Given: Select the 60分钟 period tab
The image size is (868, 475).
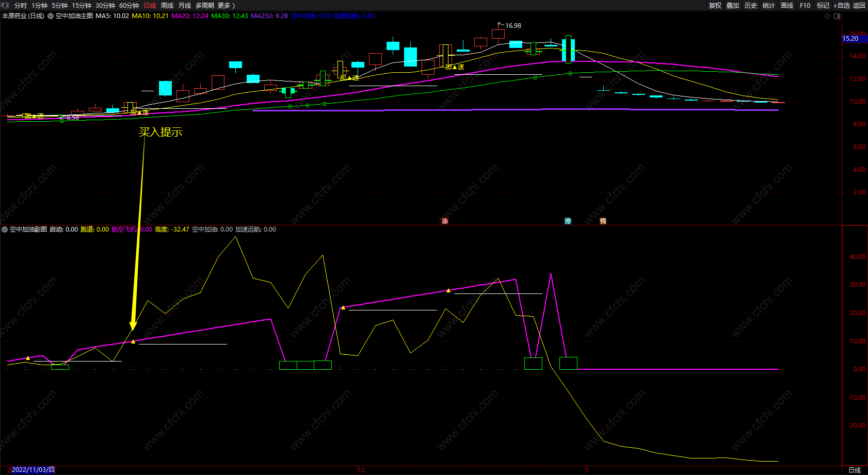Looking at the screenshot, I should (129, 5).
